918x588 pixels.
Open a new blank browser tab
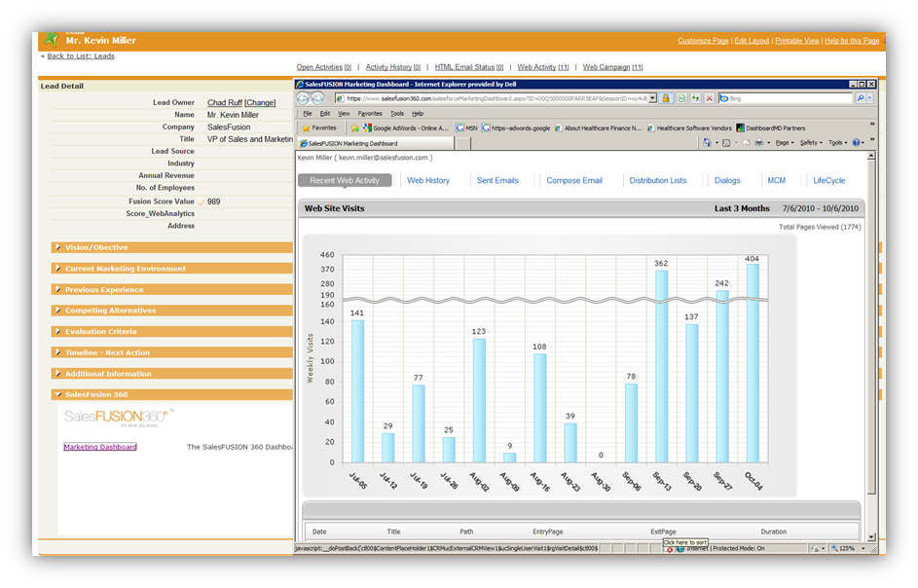[x=463, y=143]
